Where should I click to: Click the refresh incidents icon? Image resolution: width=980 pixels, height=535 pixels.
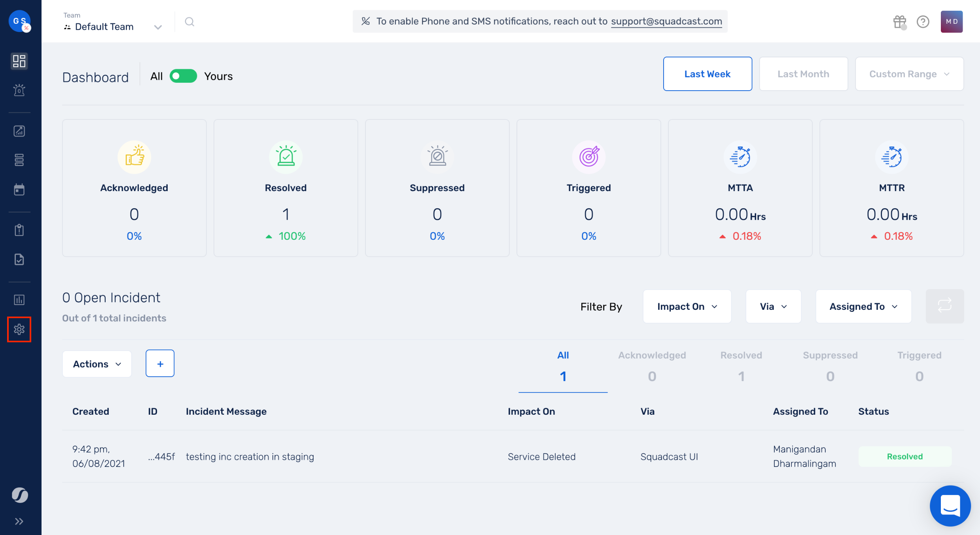tap(944, 306)
